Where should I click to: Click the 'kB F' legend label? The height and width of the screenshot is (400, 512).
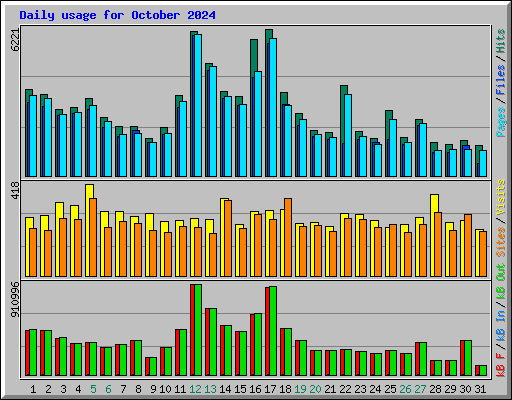501,365
